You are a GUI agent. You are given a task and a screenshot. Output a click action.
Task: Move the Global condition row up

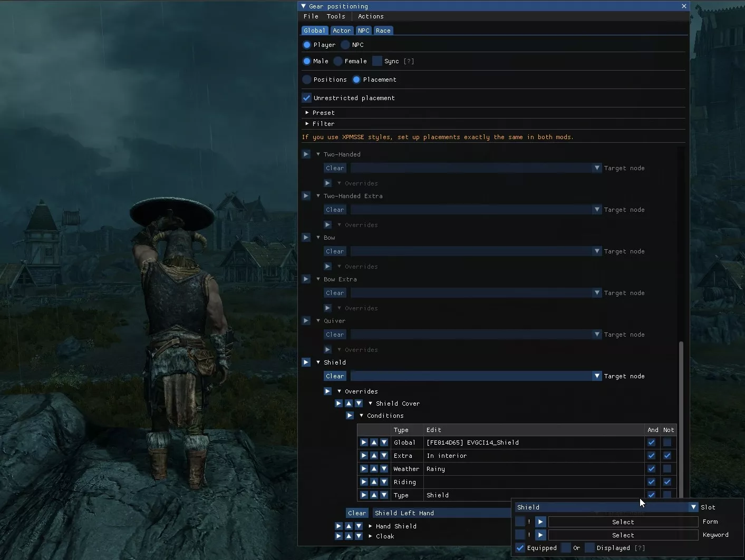coord(374,443)
